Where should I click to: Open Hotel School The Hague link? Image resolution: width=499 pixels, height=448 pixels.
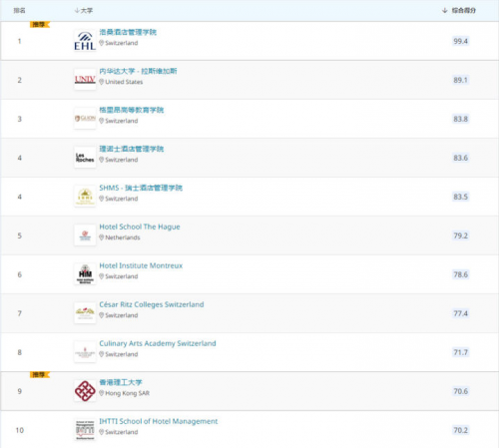(140, 226)
